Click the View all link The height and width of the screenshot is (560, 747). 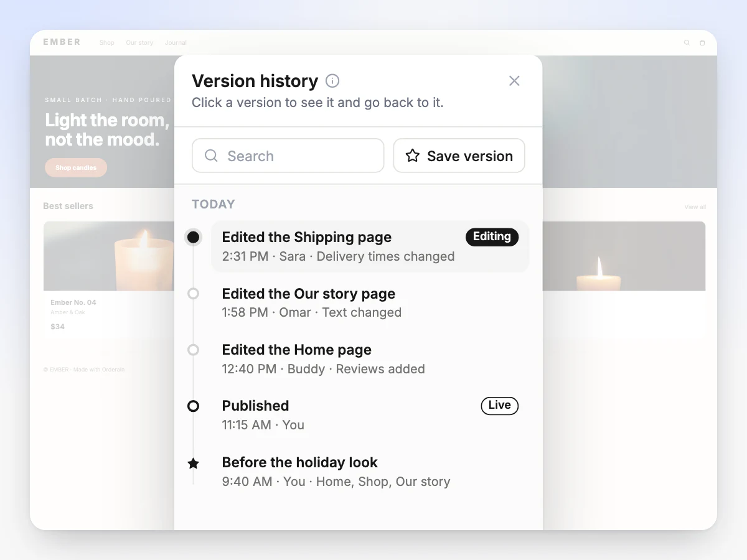[695, 207]
